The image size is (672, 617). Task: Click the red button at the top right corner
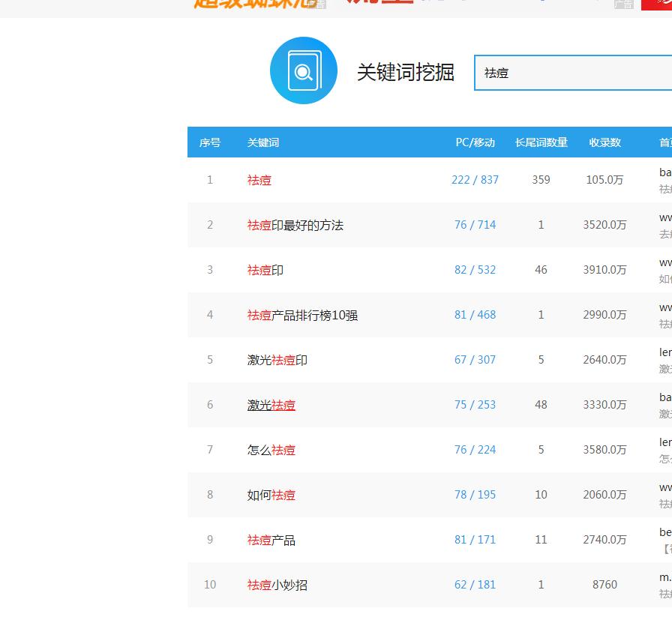[656, 4]
